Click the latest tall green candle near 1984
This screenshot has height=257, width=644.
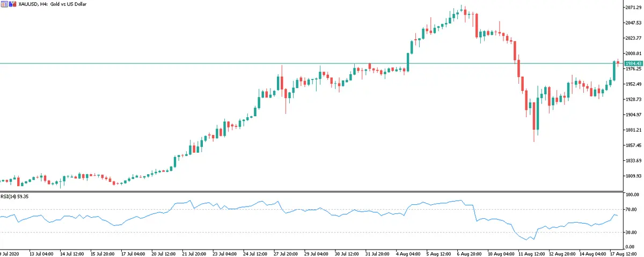(x=614, y=71)
